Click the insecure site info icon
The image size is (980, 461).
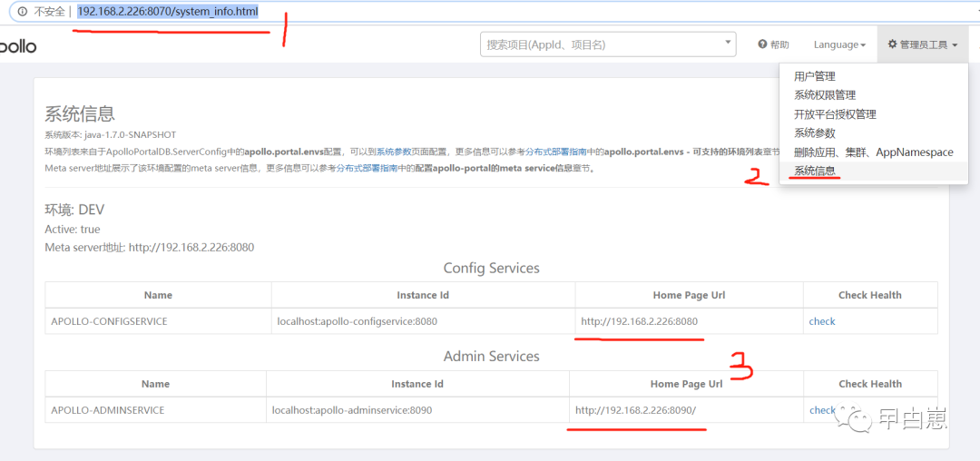pyautogui.click(x=23, y=11)
